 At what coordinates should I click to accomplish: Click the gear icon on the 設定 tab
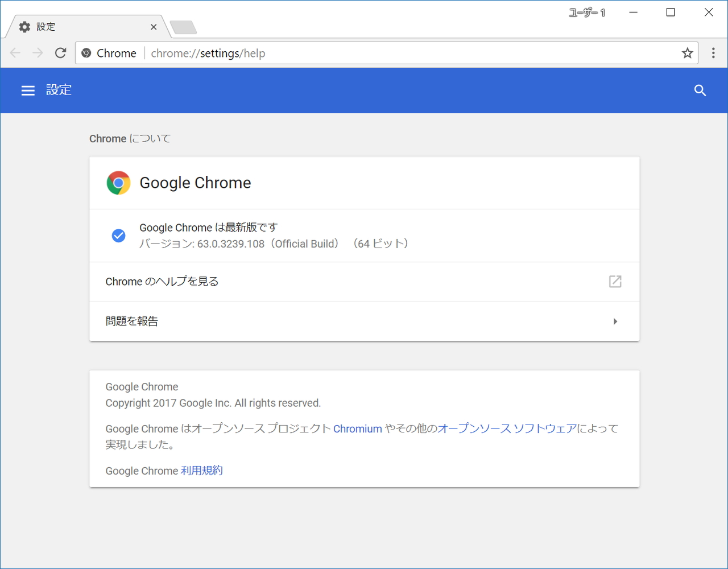[24, 26]
